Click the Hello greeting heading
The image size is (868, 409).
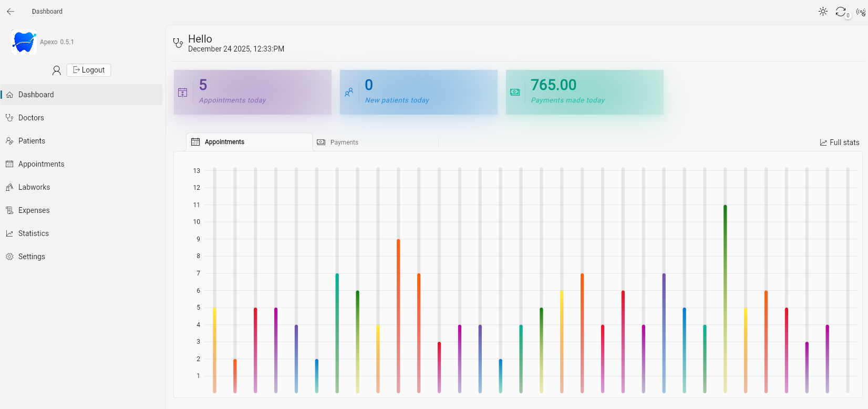click(x=200, y=39)
